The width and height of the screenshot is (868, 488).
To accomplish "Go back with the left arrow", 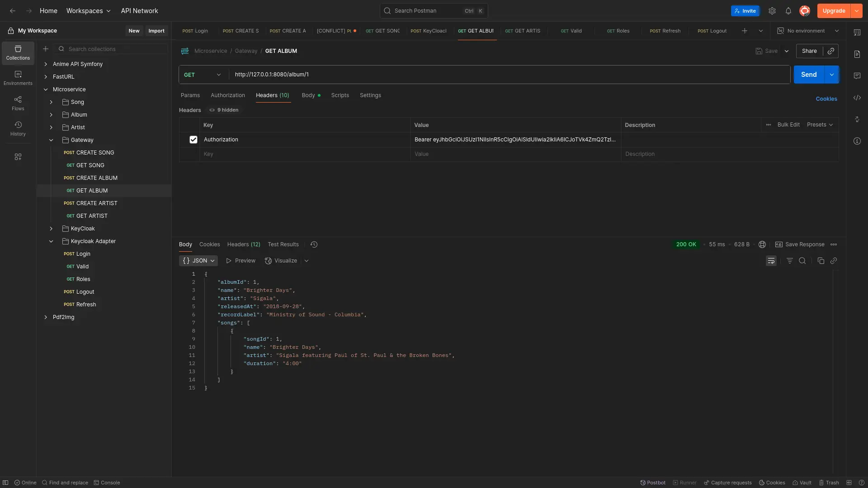I will 13,11.
